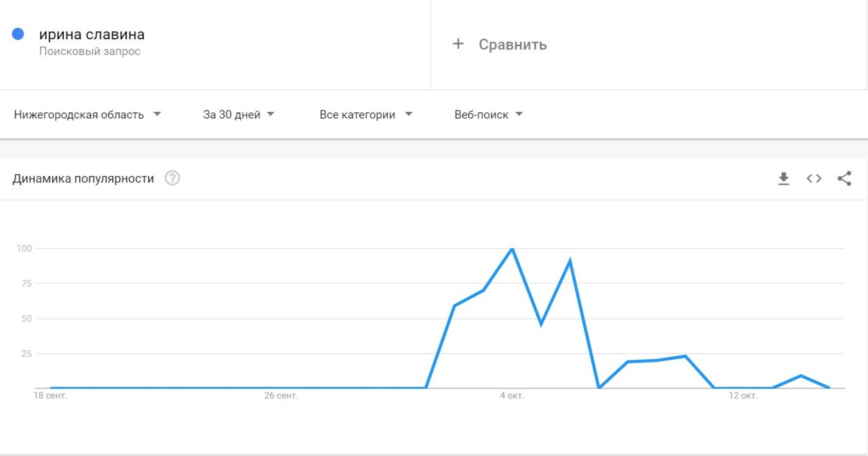Open the Все категории dropdown

pyautogui.click(x=366, y=115)
